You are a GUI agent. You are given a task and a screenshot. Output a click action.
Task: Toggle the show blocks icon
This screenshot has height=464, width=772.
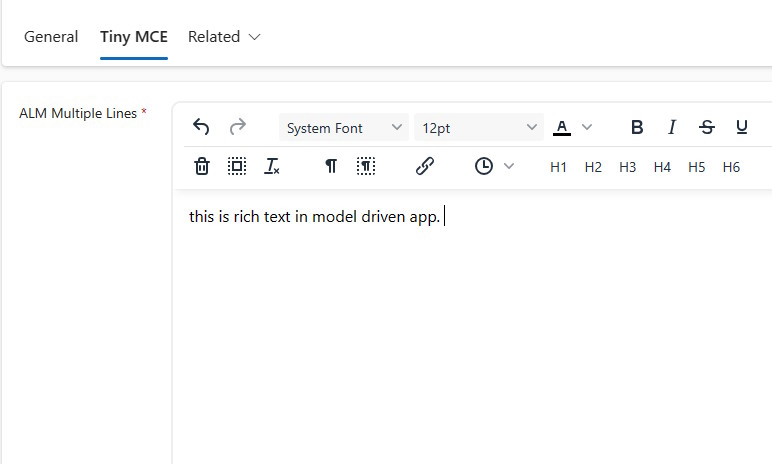366,166
